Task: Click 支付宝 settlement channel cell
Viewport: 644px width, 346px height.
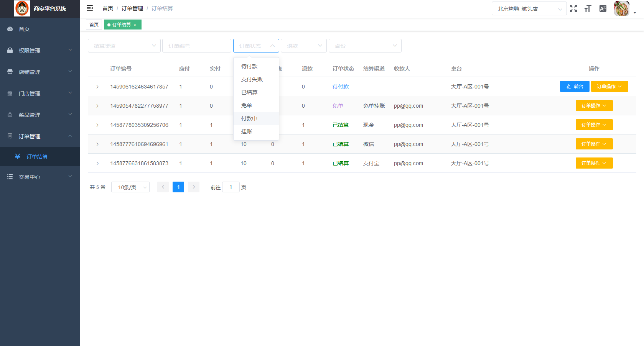Action: (x=371, y=163)
